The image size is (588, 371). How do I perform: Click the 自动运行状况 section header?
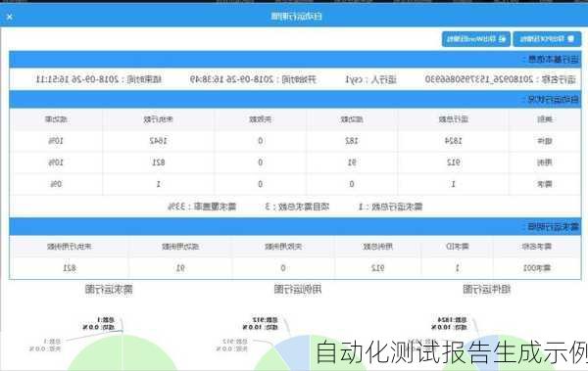(x=295, y=100)
